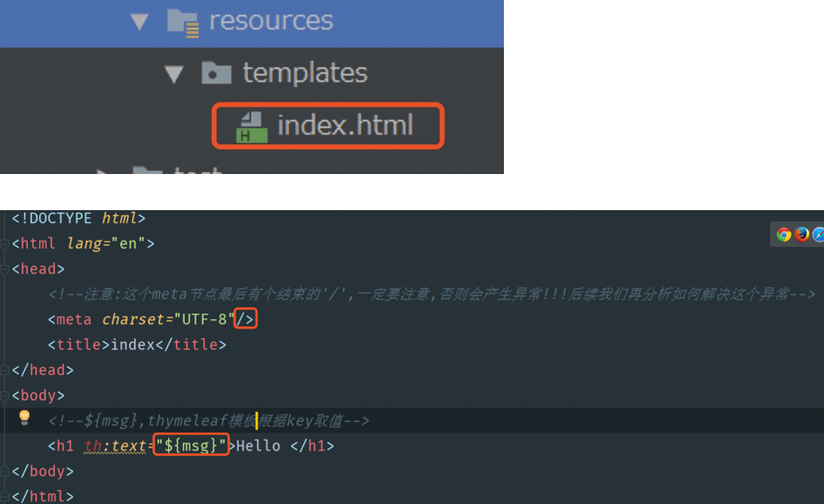This screenshot has width=824, height=504.
Task: Click the meta comment line in head
Action: click(x=432, y=295)
